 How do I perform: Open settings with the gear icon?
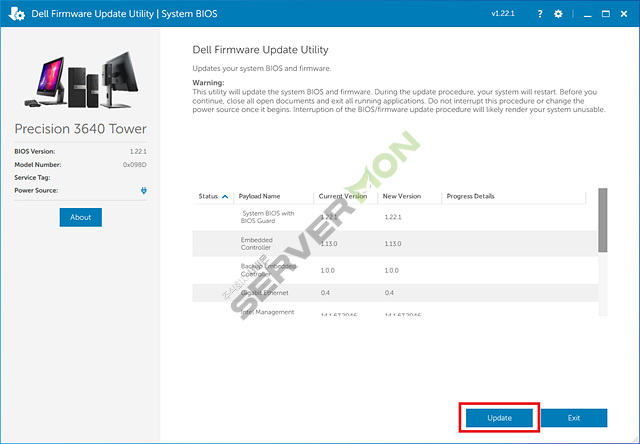tap(558, 14)
